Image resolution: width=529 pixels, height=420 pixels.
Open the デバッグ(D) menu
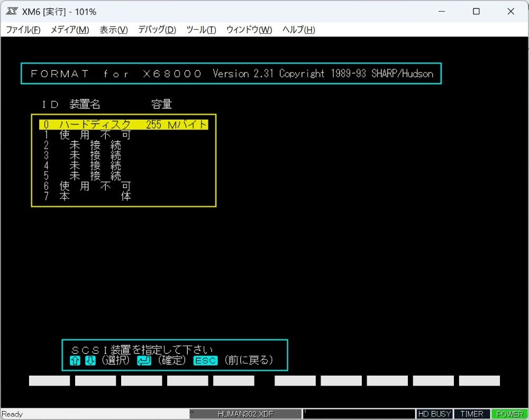pyautogui.click(x=157, y=30)
